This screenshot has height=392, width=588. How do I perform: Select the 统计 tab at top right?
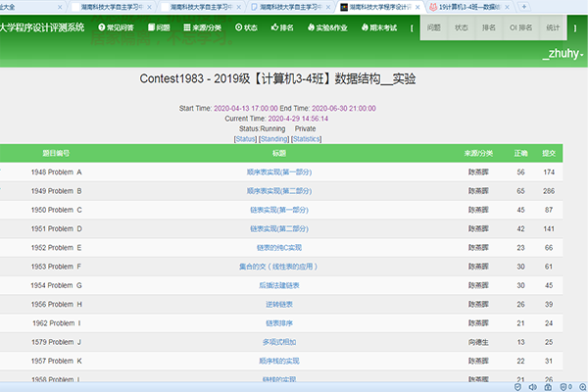[x=564, y=28]
